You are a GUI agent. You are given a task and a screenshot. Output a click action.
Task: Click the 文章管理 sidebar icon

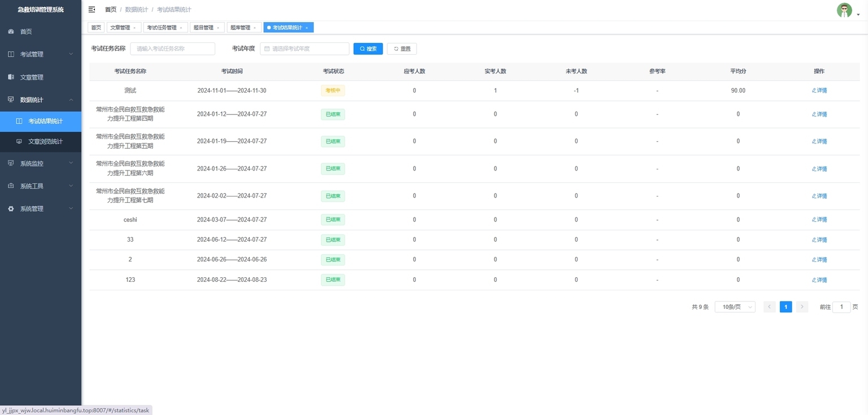coord(11,77)
